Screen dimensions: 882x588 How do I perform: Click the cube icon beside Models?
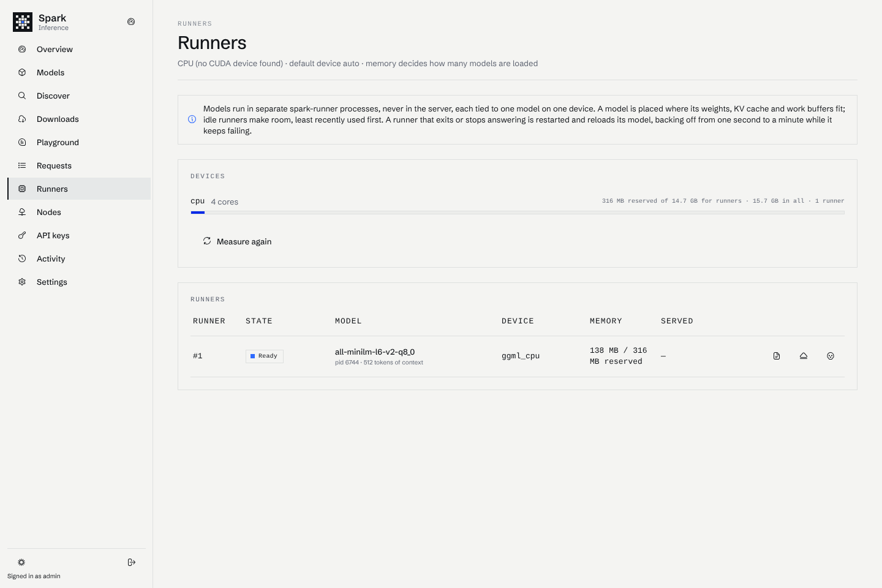click(x=22, y=72)
